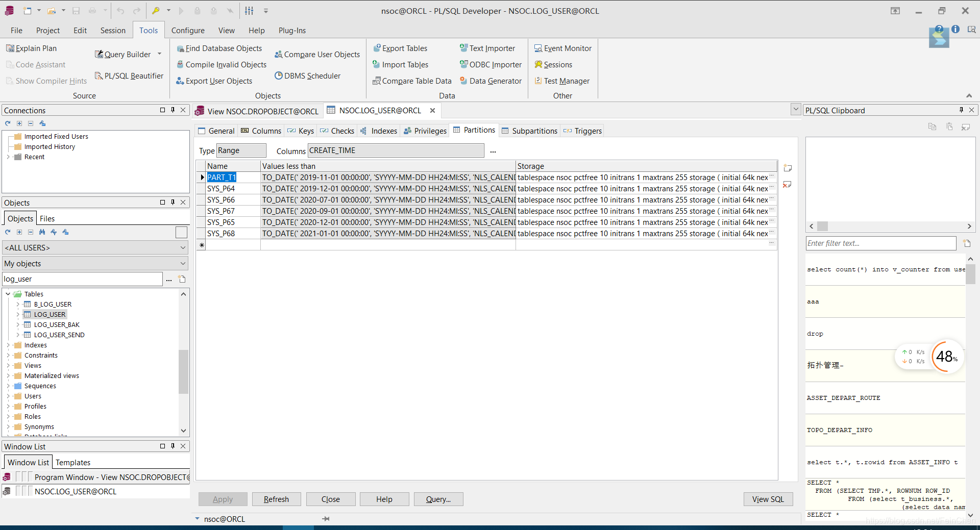Expand the Views folder in object tree
980x530 pixels.
8,366
